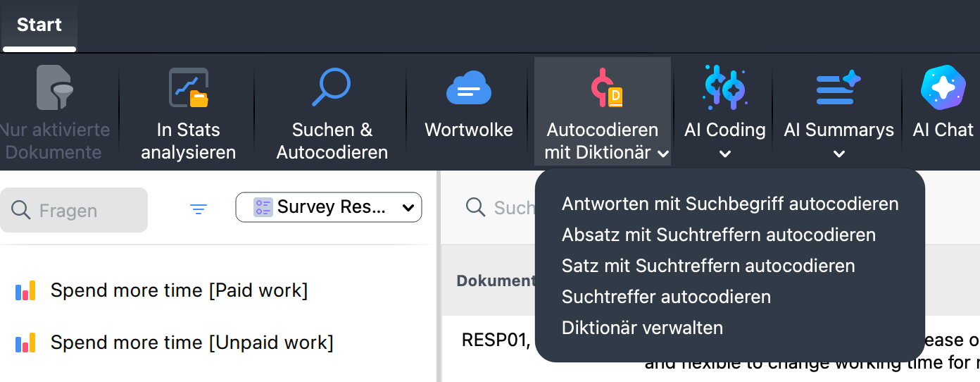Select Antworten mit Suchbegriff autocodieren
The image size is (980, 382).
pos(730,204)
